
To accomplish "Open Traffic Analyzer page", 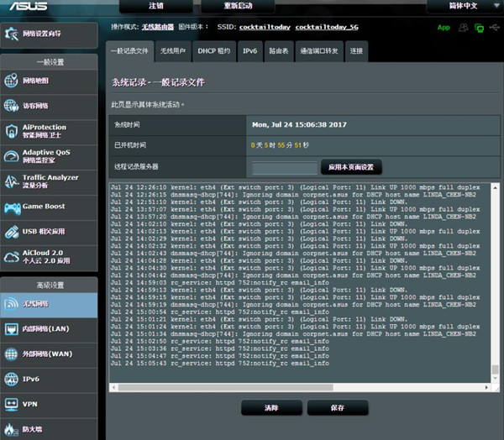I will click(x=49, y=181).
